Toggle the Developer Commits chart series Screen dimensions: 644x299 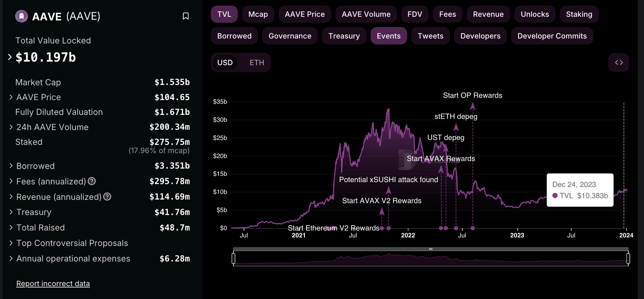[x=552, y=36]
